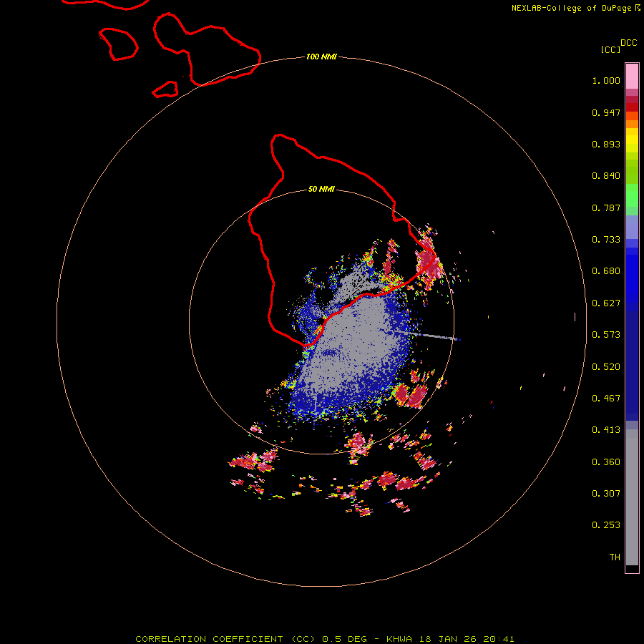Select the 0.413 legend value

point(606,430)
